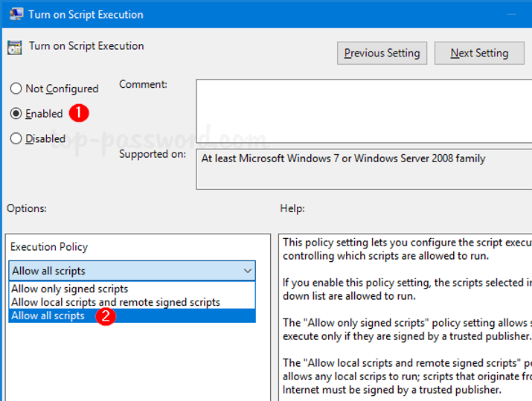This screenshot has width=532, height=401.
Task: Click the Supported on information box
Action: coord(363,169)
